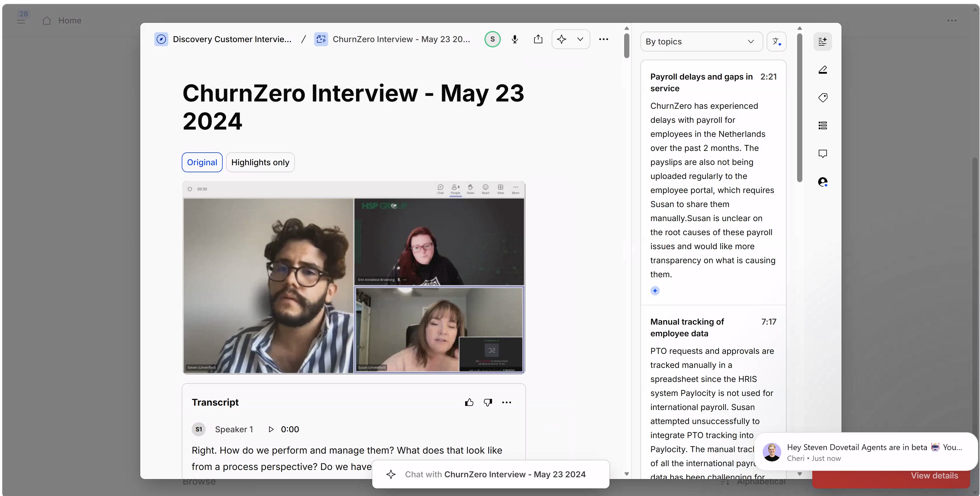Open the tags panel icon
The width and height of the screenshot is (980, 496).
pyautogui.click(x=823, y=98)
